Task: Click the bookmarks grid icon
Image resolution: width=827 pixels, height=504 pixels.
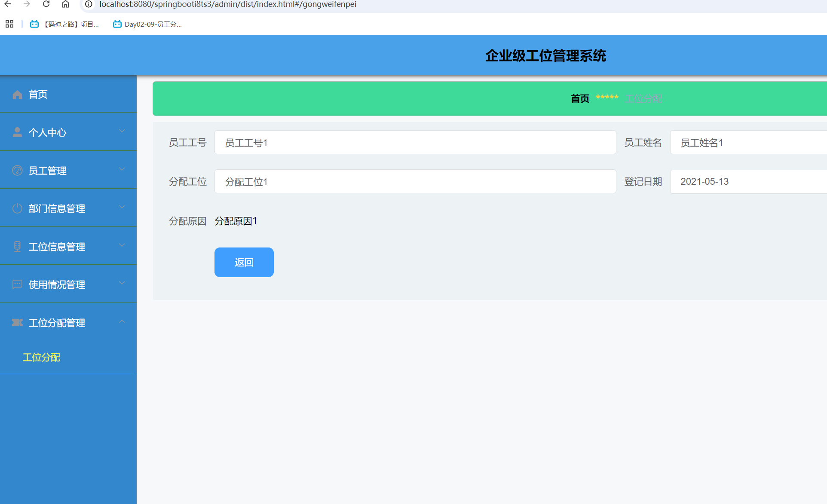Action: [x=9, y=24]
